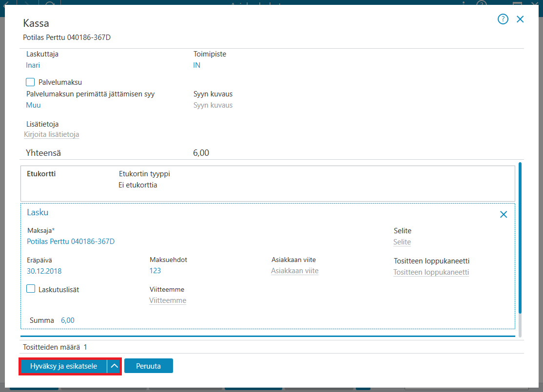Image resolution: width=543 pixels, height=392 pixels.
Task: Change the Toimipiste value IN
Action: pyautogui.click(x=197, y=65)
